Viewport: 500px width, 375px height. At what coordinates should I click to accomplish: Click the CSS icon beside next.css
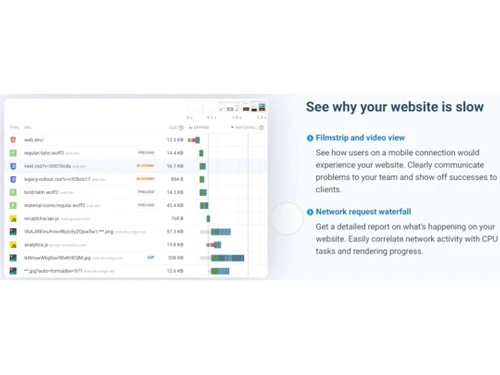click(13, 166)
